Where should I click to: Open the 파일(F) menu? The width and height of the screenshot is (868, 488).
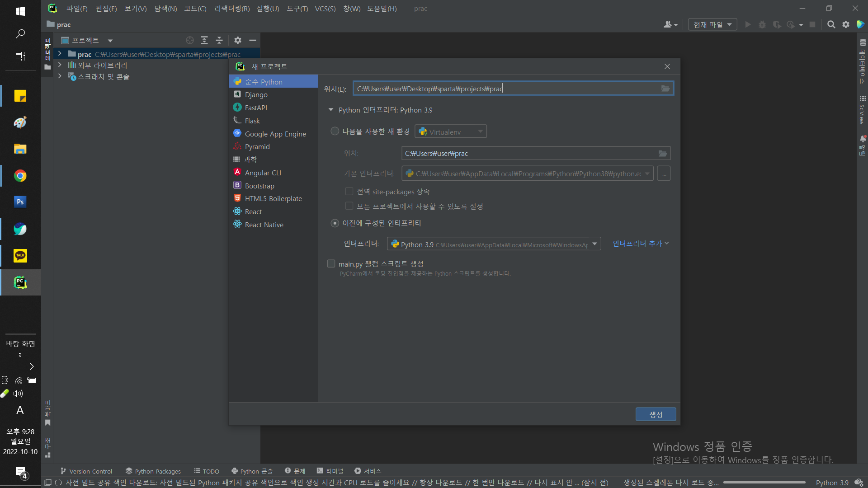77,9
